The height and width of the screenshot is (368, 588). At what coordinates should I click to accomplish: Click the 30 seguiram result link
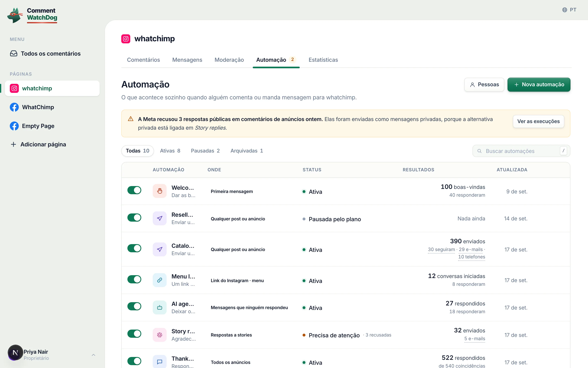pyautogui.click(x=441, y=249)
